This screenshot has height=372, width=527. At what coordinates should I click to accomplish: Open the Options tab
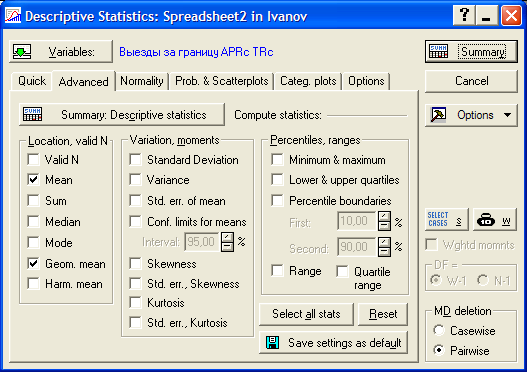(x=366, y=81)
